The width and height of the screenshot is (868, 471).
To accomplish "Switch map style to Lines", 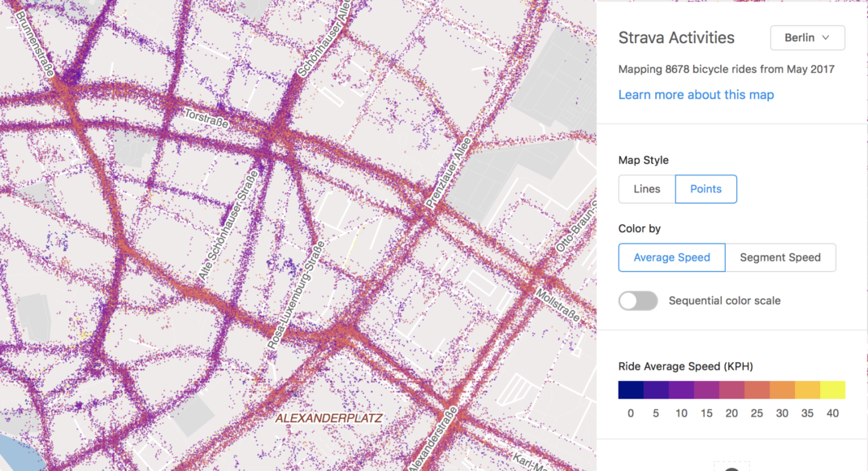I will pyautogui.click(x=647, y=189).
